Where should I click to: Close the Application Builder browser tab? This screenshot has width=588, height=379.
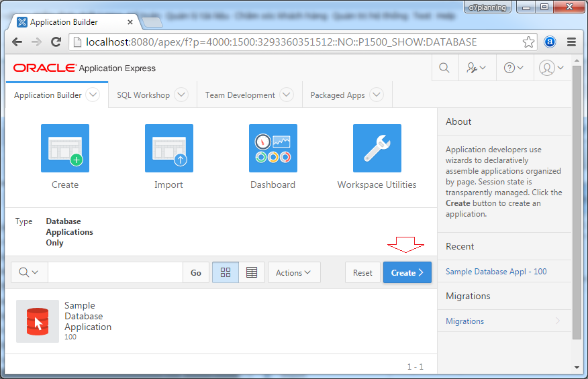130,22
